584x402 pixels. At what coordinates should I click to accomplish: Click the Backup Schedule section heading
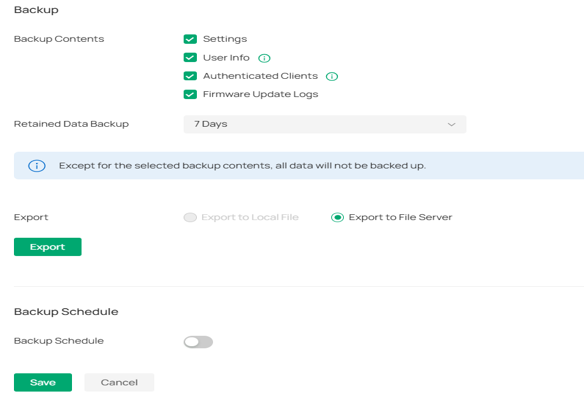point(66,312)
